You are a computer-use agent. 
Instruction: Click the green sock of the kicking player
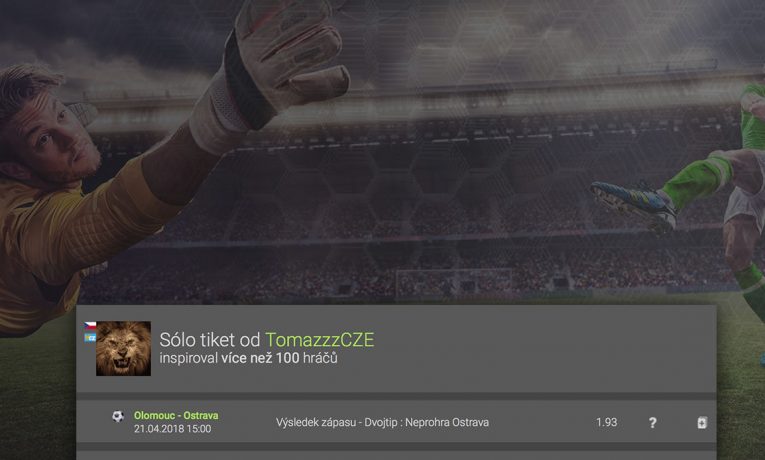[x=699, y=179]
